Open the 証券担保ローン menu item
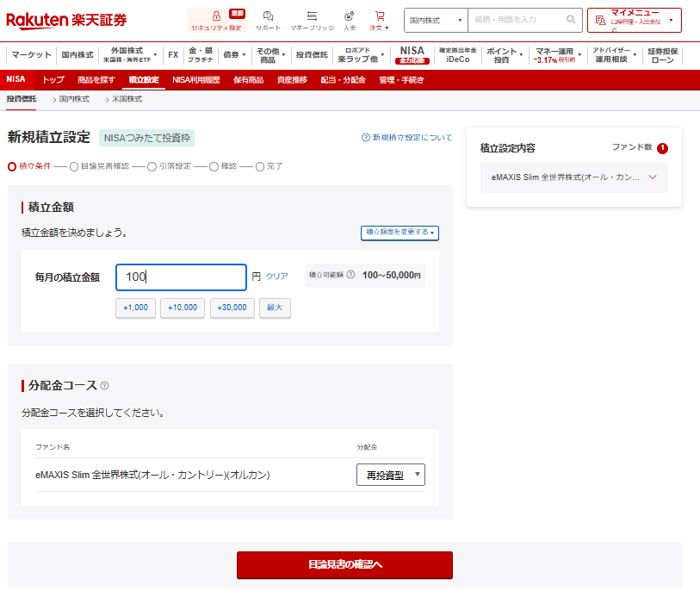700x591 pixels. (662, 55)
